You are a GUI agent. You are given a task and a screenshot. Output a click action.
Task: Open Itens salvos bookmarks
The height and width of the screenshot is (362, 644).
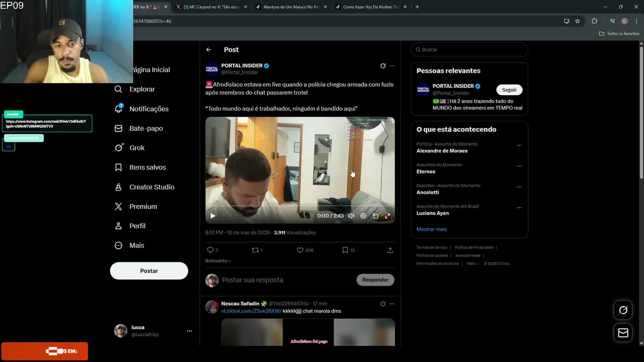point(140,167)
